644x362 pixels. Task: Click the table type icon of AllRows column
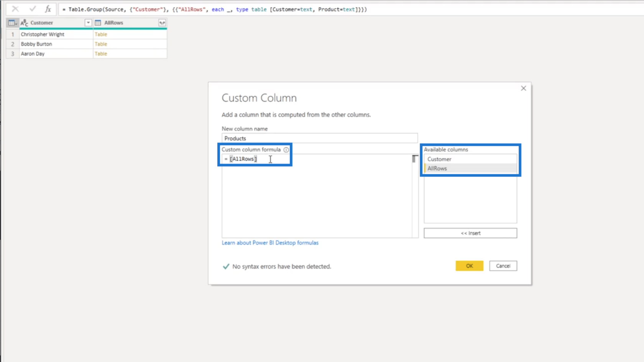(98, 23)
